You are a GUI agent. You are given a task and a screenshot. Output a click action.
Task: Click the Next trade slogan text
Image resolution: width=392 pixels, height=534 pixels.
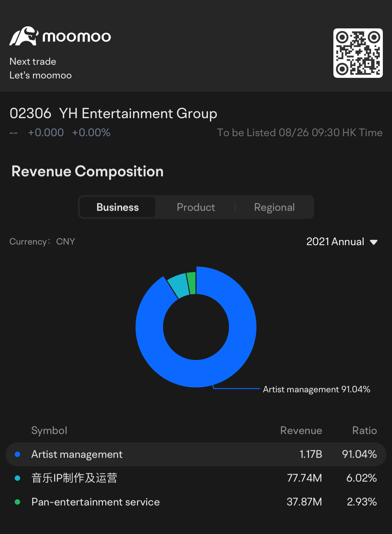click(x=33, y=61)
